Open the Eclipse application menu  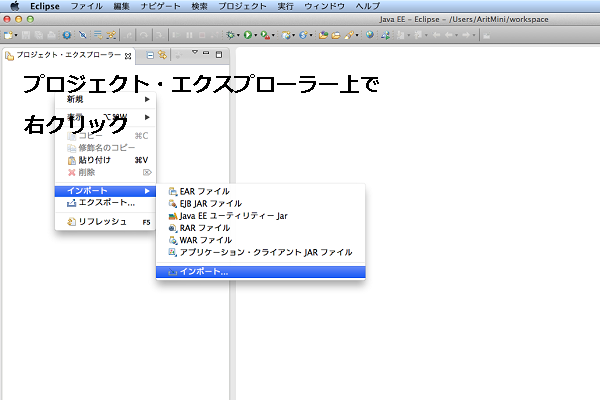click(45, 6)
